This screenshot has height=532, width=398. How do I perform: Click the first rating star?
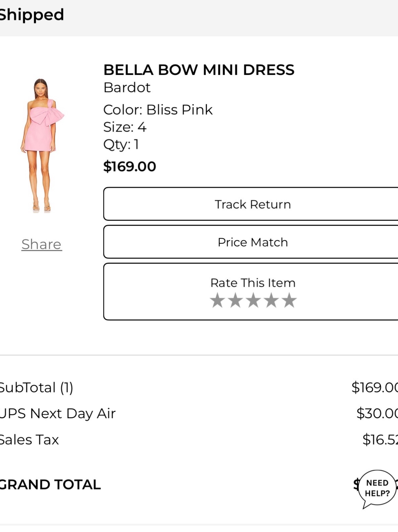point(217,300)
